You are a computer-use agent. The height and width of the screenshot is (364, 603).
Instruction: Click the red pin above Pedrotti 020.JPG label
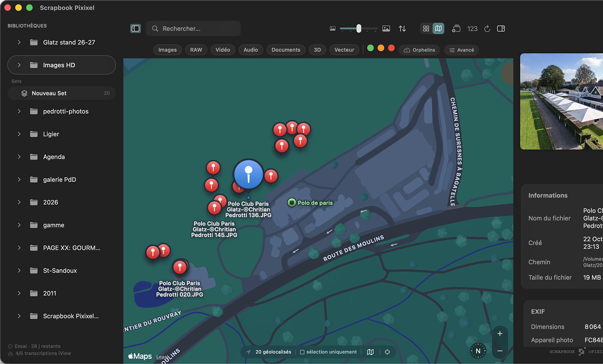coord(180,267)
